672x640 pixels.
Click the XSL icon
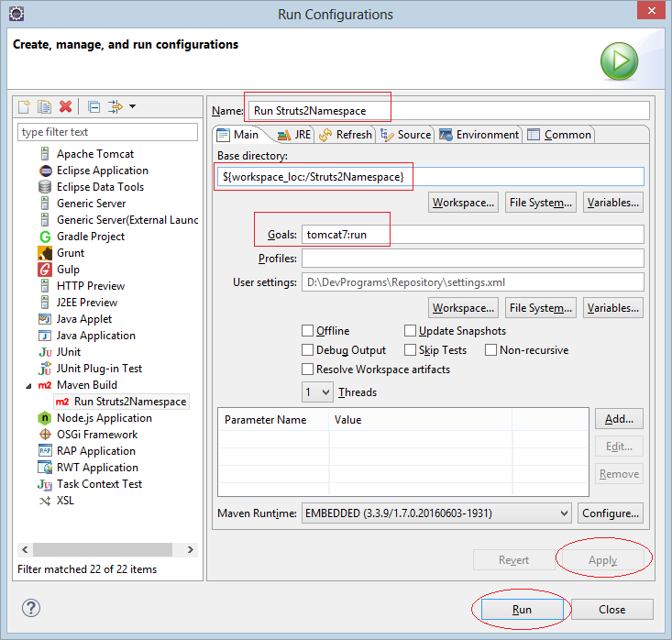tap(45, 501)
